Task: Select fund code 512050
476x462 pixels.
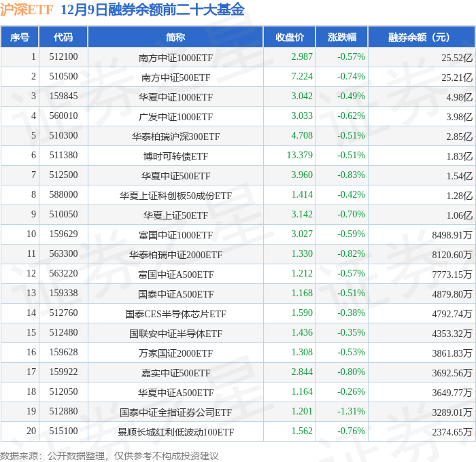Action: (63, 392)
